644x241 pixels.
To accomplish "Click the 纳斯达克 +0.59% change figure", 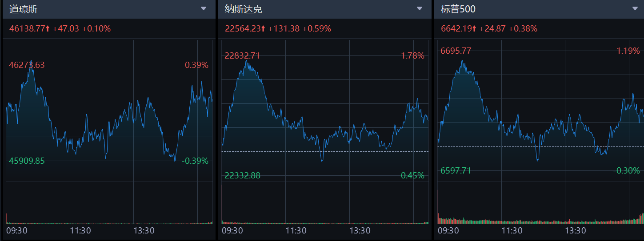I will (x=316, y=29).
